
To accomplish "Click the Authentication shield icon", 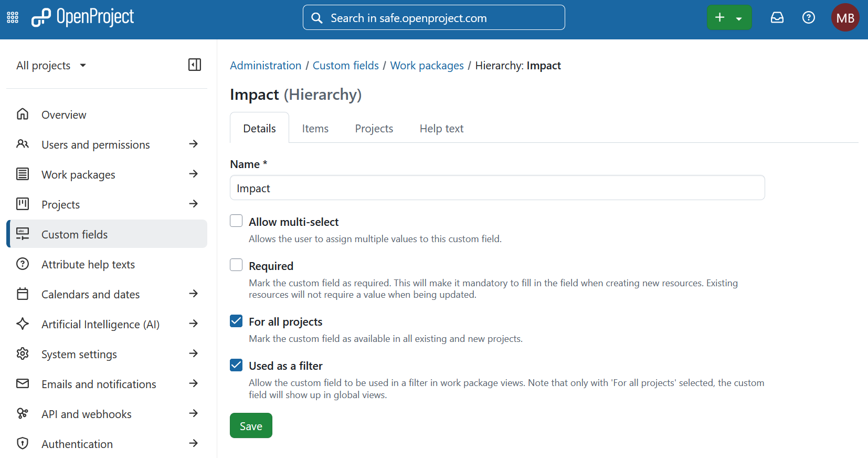I will point(23,443).
